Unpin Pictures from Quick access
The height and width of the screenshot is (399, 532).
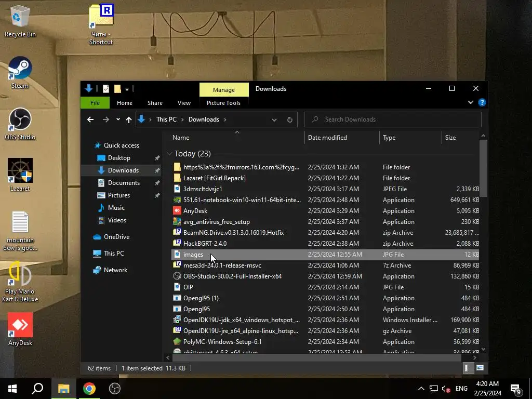tap(157, 195)
